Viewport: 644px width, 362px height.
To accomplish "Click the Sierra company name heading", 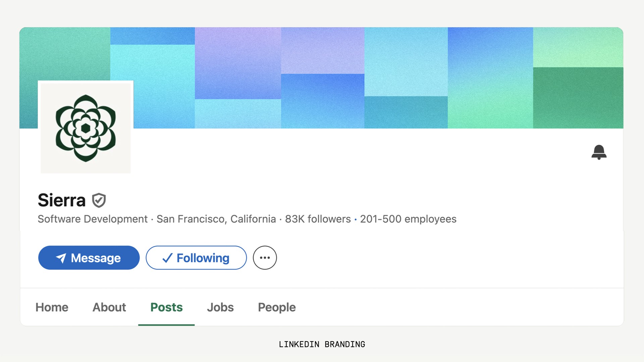I will (x=62, y=200).
